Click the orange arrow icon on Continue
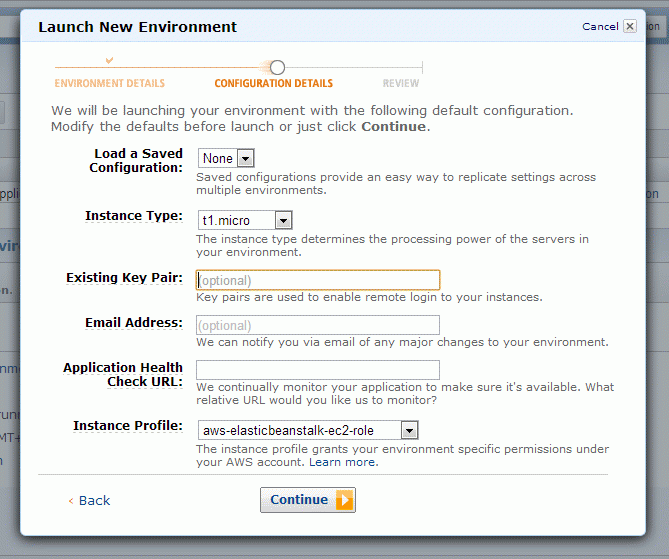The width and height of the screenshot is (669, 559). (x=345, y=500)
